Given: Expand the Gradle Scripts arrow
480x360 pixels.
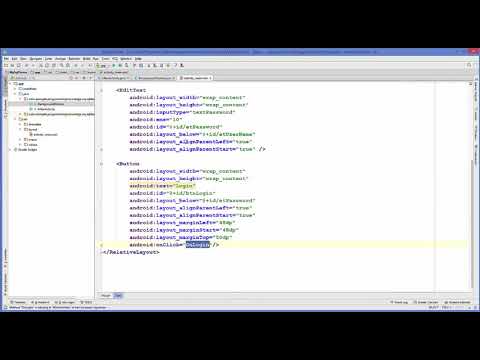Looking at the screenshot, I should 11,150.
